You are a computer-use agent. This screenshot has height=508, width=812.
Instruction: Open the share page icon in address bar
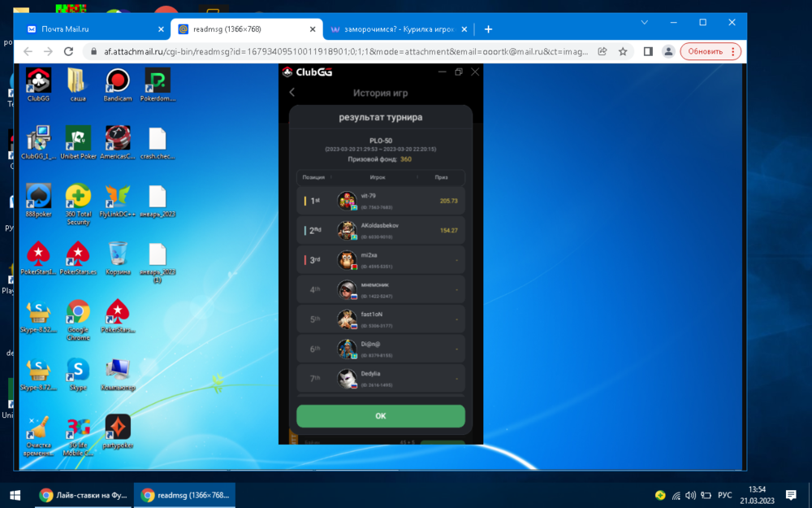click(x=603, y=51)
